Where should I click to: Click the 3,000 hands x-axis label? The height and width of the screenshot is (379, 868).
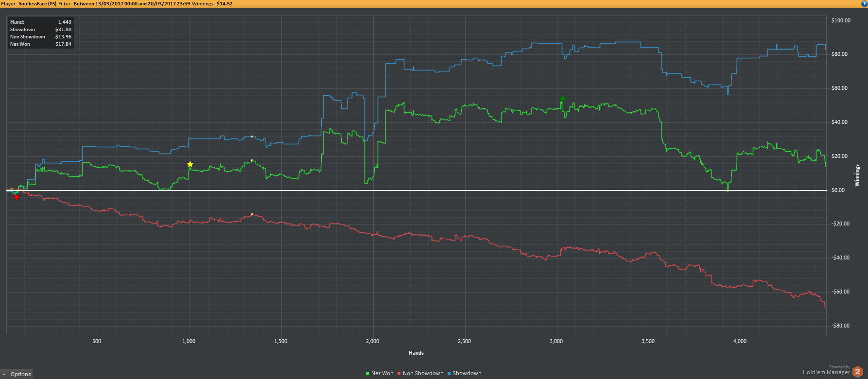[x=556, y=341]
